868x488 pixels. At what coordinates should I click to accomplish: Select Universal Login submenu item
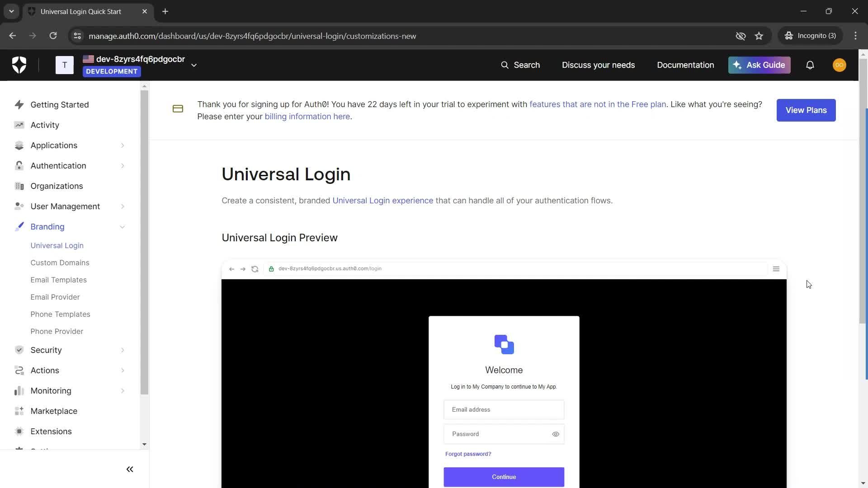click(x=57, y=246)
